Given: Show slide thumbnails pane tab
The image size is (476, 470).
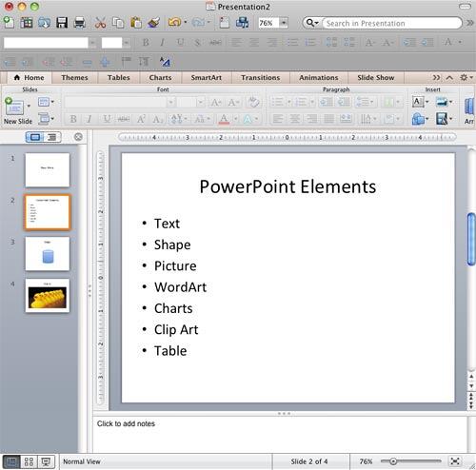Looking at the screenshot, I should pos(34,137).
